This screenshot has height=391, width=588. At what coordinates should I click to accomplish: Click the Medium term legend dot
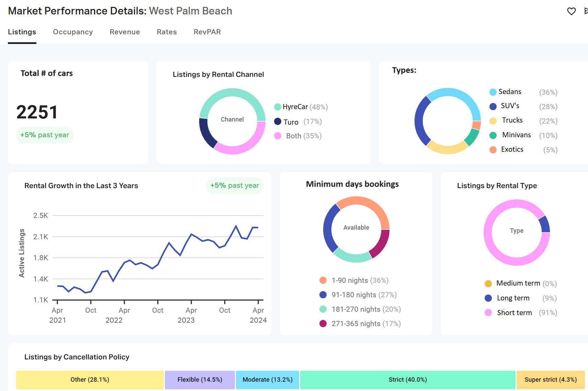click(488, 284)
